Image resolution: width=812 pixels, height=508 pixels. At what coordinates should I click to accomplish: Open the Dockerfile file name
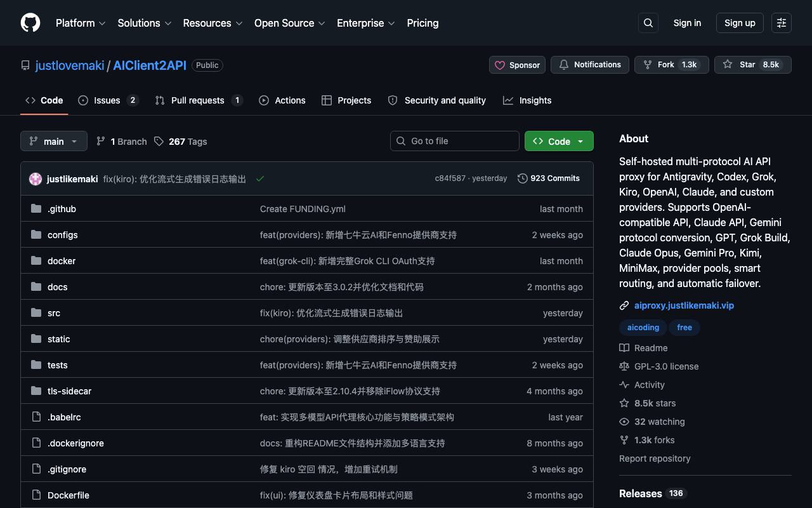[69, 495]
